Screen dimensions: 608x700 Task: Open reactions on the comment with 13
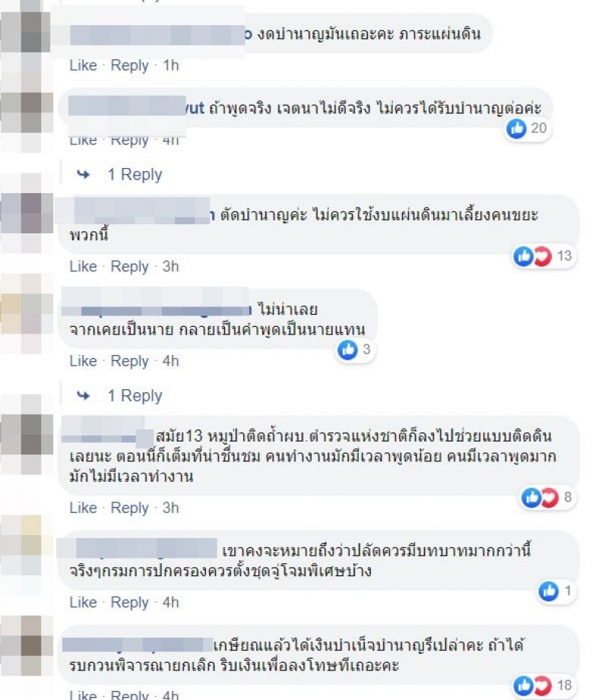pos(544,256)
